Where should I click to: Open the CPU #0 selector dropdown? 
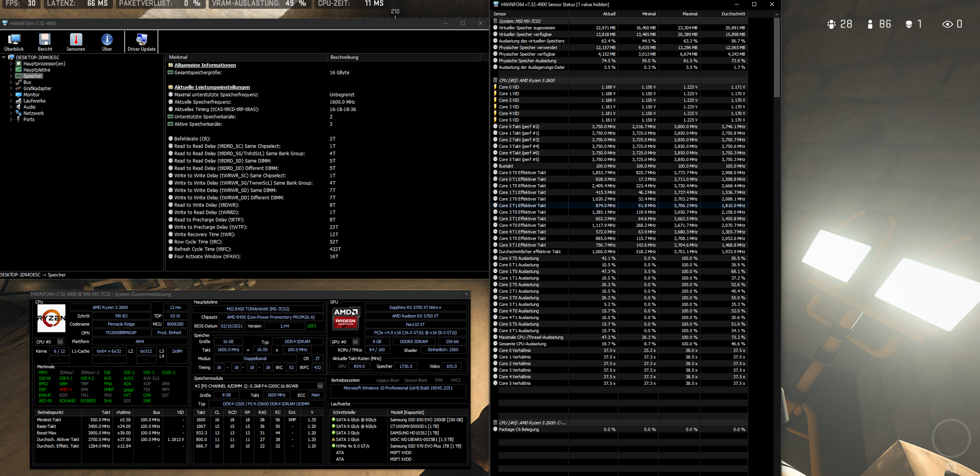[x=60, y=342]
